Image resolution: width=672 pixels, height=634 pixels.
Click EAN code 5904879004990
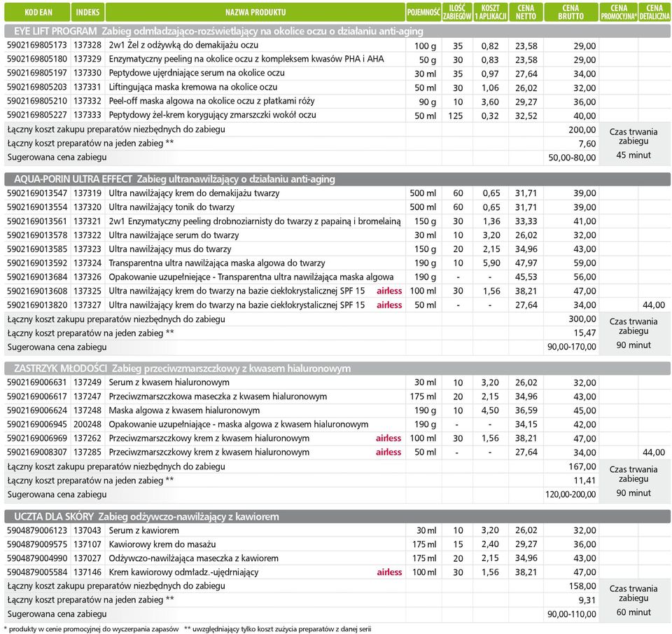[x=37, y=558]
